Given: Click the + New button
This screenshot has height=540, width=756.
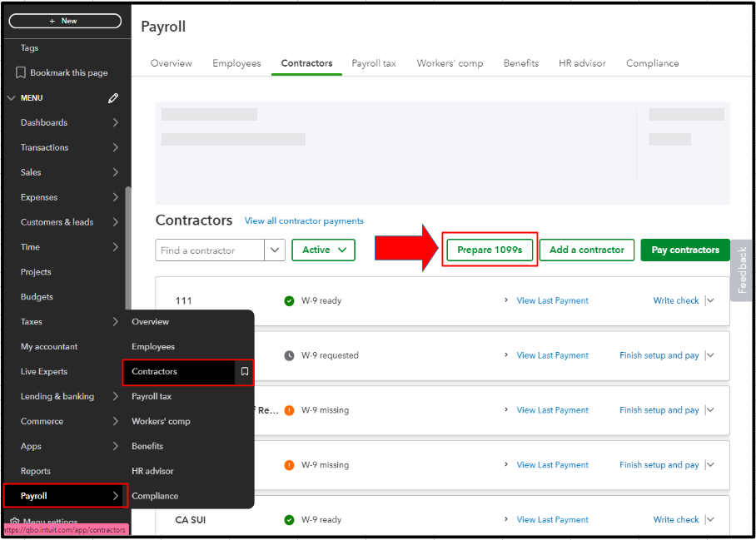Looking at the screenshot, I should tap(65, 21).
